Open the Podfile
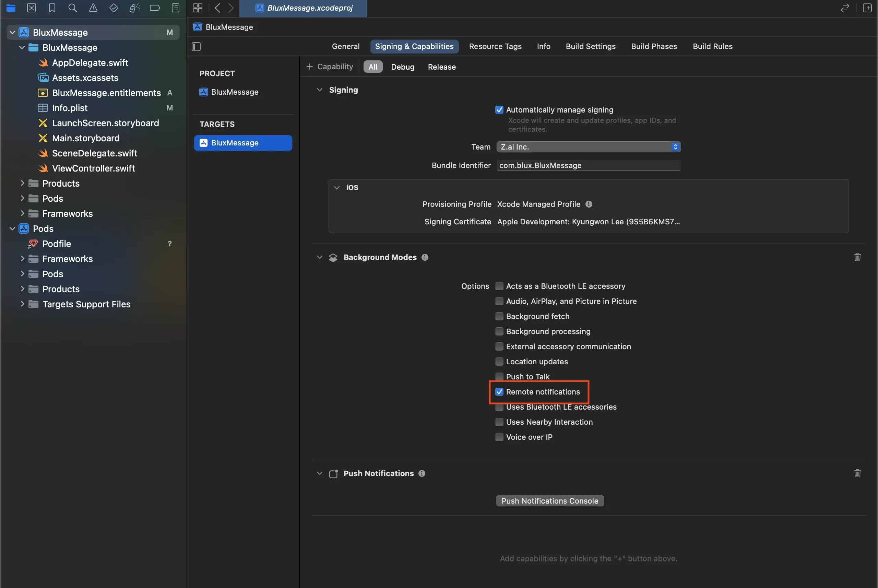The image size is (878, 588). [x=57, y=244]
